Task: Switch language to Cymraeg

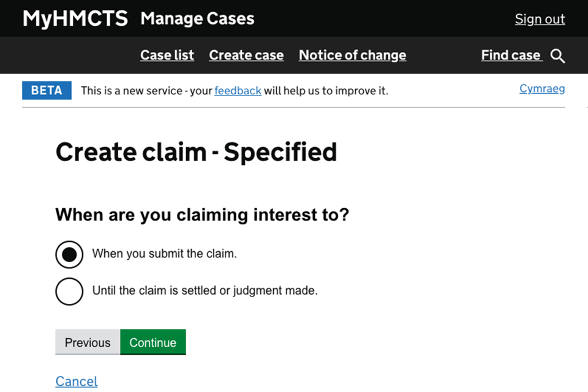Action: point(542,89)
